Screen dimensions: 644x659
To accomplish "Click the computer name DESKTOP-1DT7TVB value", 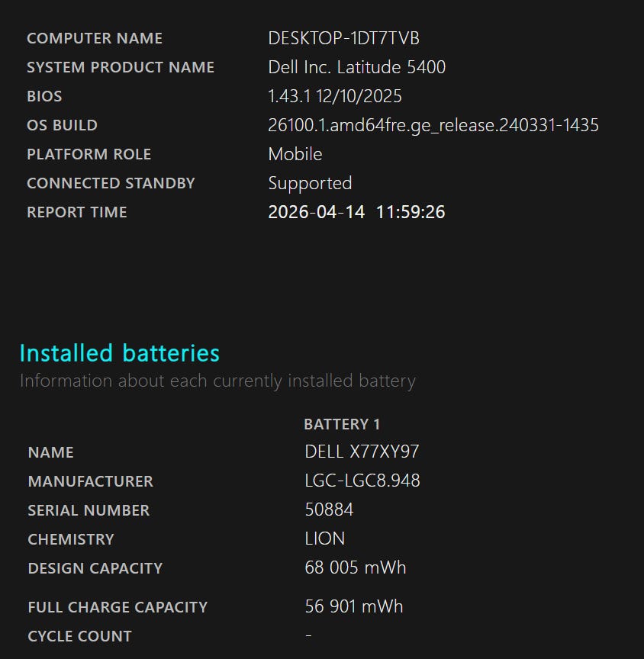I will pos(343,38).
